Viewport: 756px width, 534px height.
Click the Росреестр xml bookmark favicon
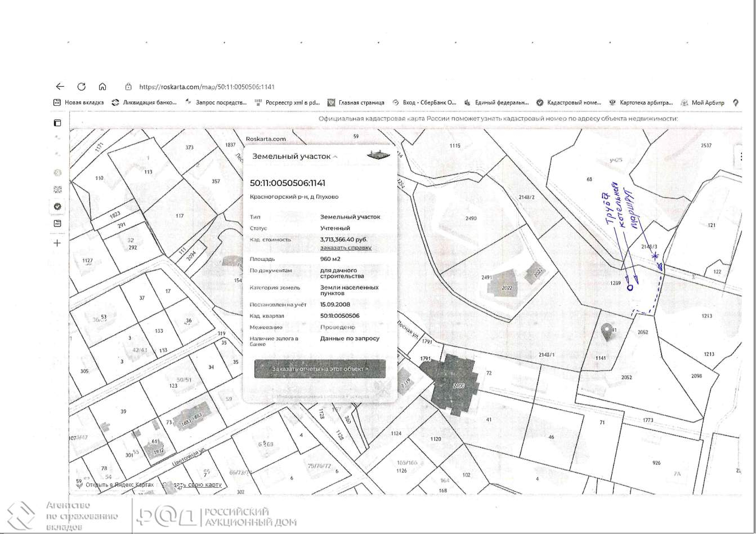tap(258, 103)
